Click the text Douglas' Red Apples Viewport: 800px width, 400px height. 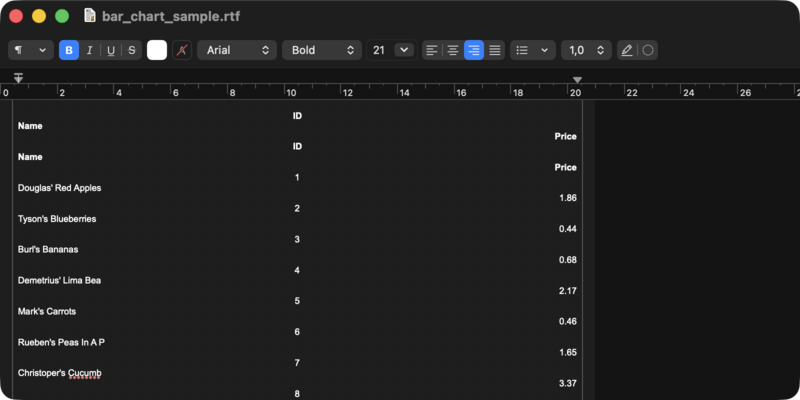pos(60,188)
